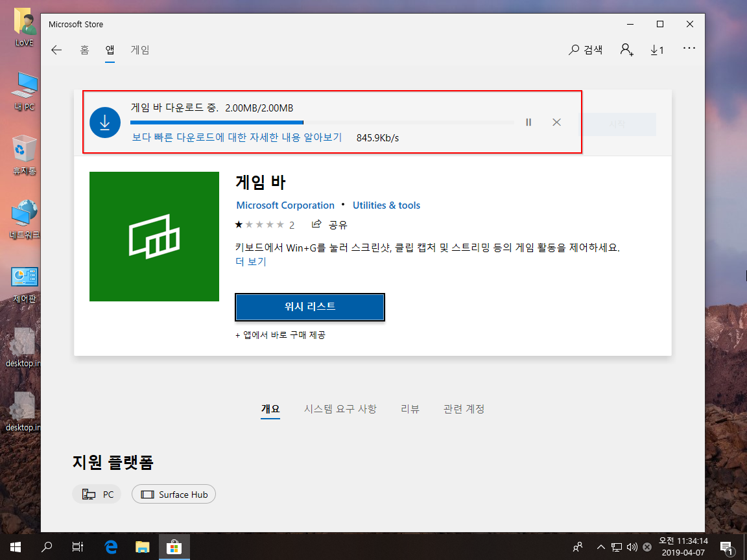Open the more options ellipsis menu

(x=689, y=48)
